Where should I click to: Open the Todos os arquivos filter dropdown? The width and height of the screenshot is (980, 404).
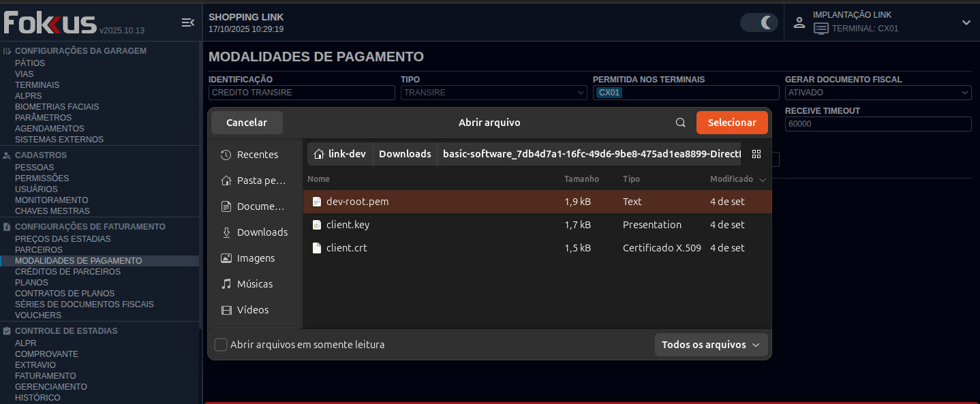pyautogui.click(x=711, y=345)
